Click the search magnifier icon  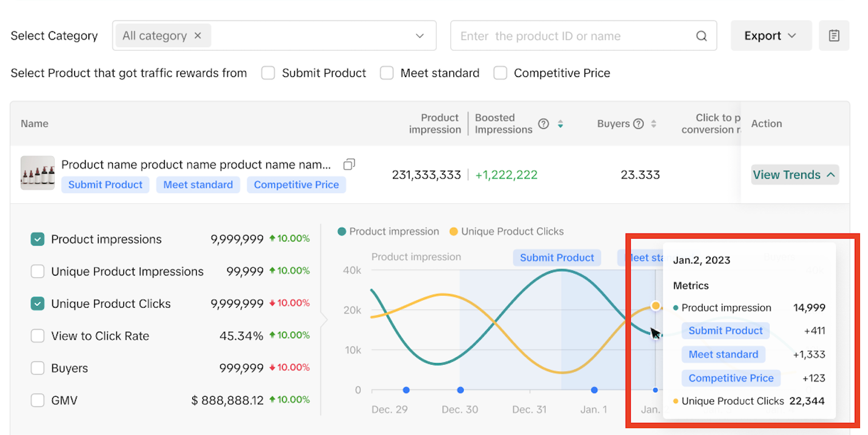click(701, 36)
